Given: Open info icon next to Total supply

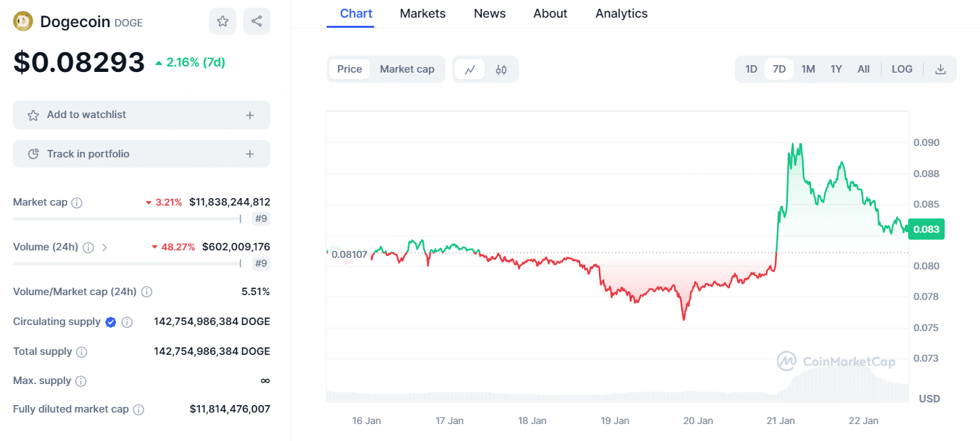Looking at the screenshot, I should (81, 351).
